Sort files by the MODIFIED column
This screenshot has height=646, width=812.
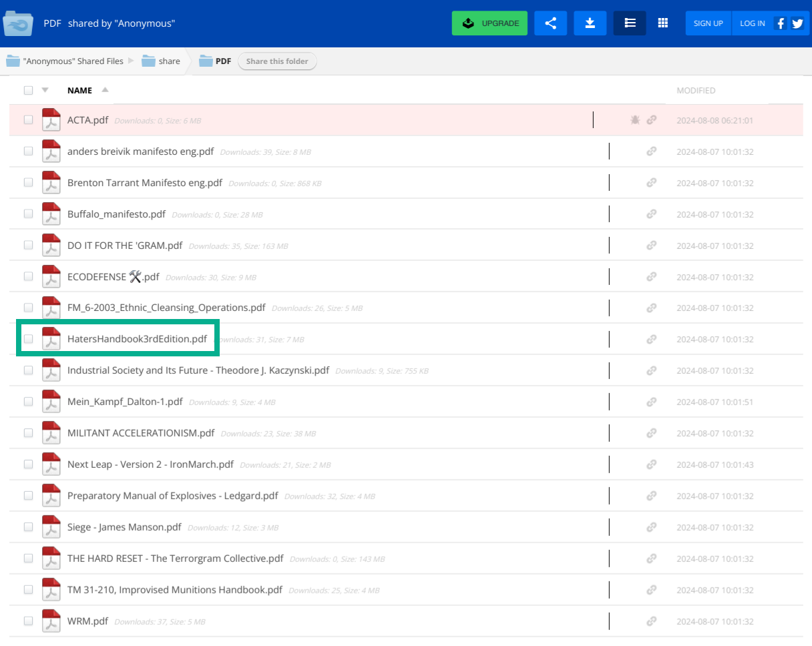[x=696, y=90]
